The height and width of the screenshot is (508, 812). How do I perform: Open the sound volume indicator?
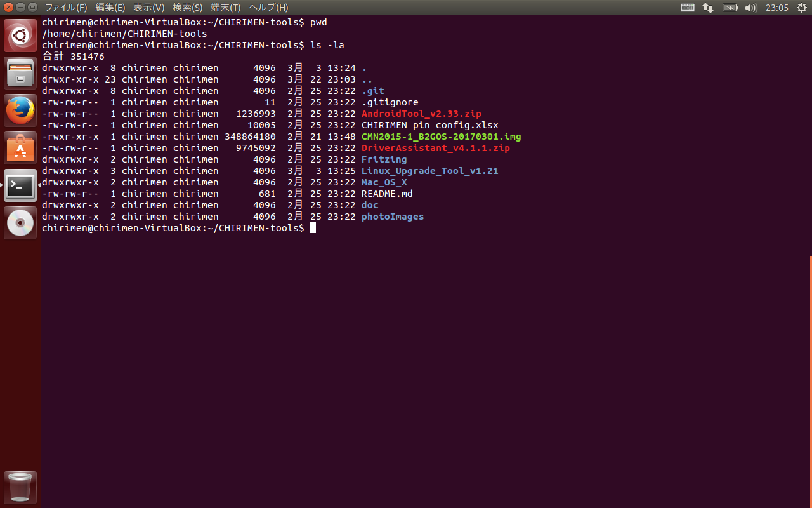click(750, 8)
